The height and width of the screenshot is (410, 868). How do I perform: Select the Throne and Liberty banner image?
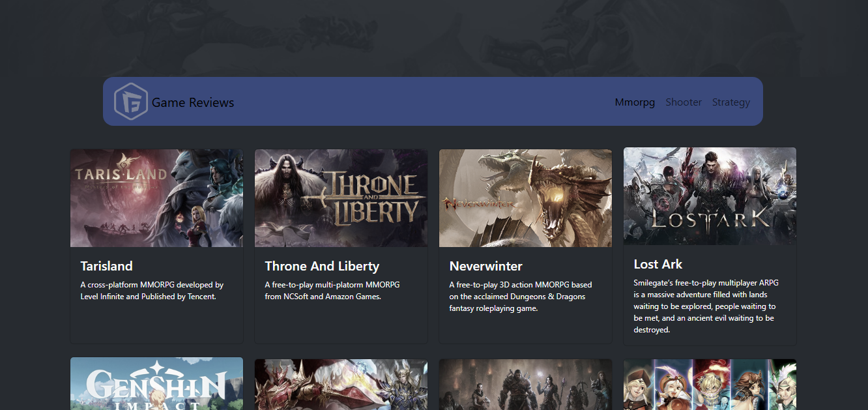coord(341,198)
